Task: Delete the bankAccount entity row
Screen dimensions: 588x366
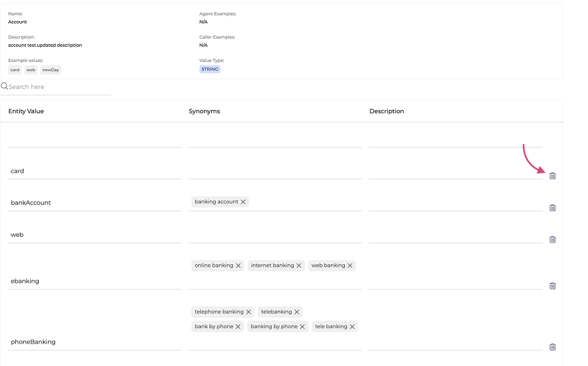Action: click(x=552, y=208)
